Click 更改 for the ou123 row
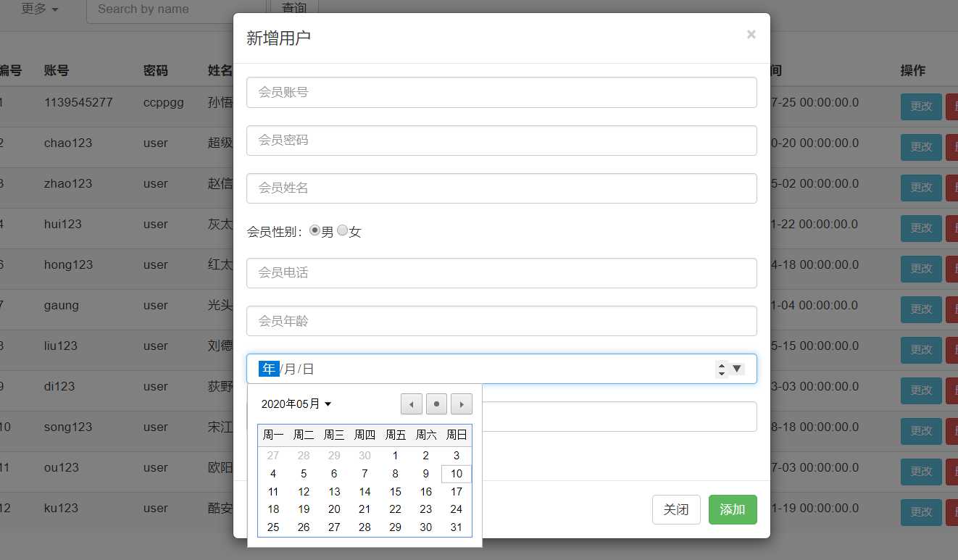 coord(921,472)
